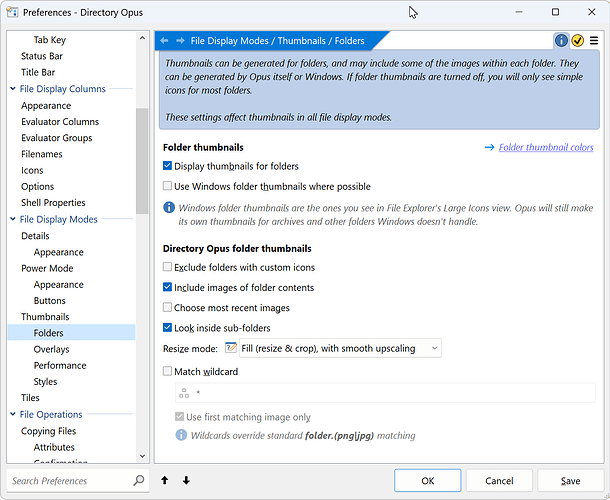
Task: Open the hamburger menu icon
Action: (594, 40)
